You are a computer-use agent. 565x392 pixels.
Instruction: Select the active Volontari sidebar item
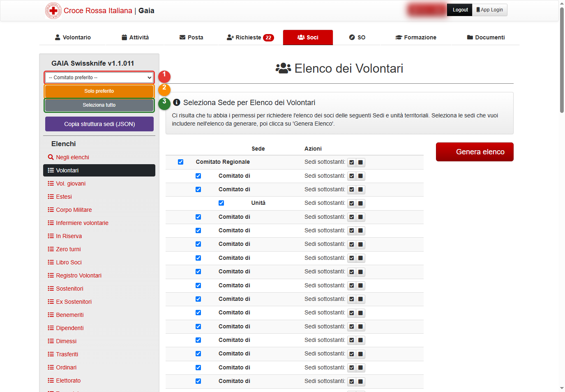(x=99, y=170)
